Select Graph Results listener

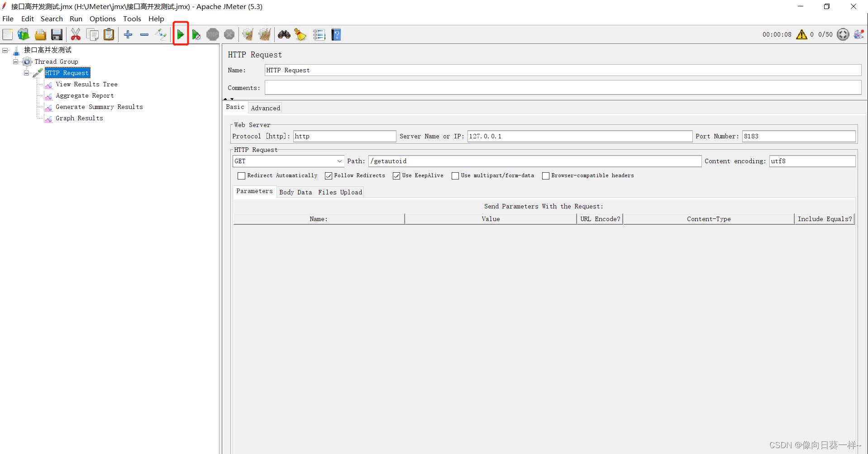click(79, 118)
